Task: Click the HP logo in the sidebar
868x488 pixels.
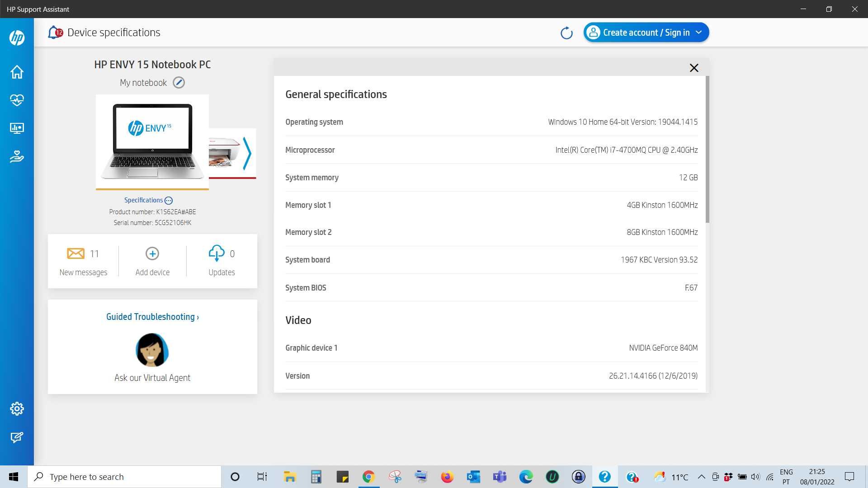Action: (17, 38)
